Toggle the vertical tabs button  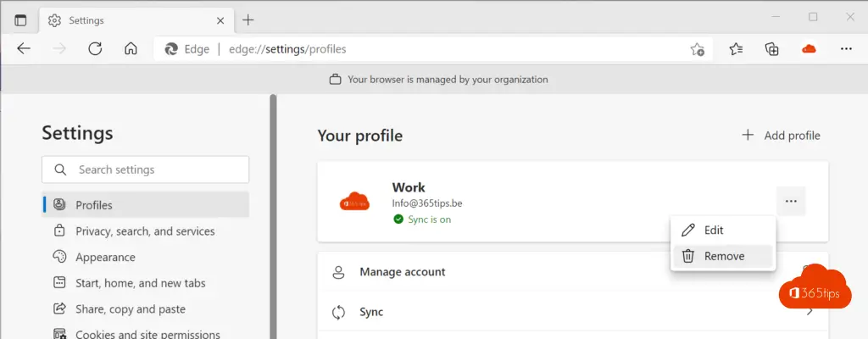20,20
